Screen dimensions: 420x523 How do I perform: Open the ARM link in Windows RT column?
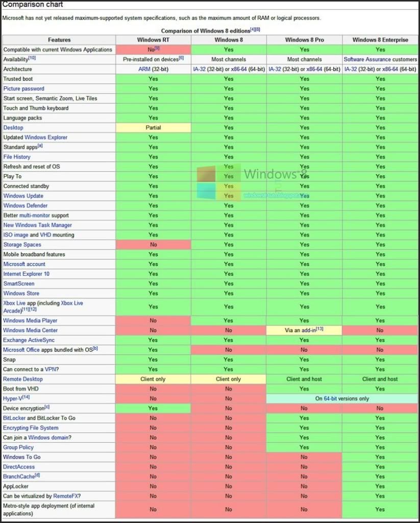tap(145, 69)
